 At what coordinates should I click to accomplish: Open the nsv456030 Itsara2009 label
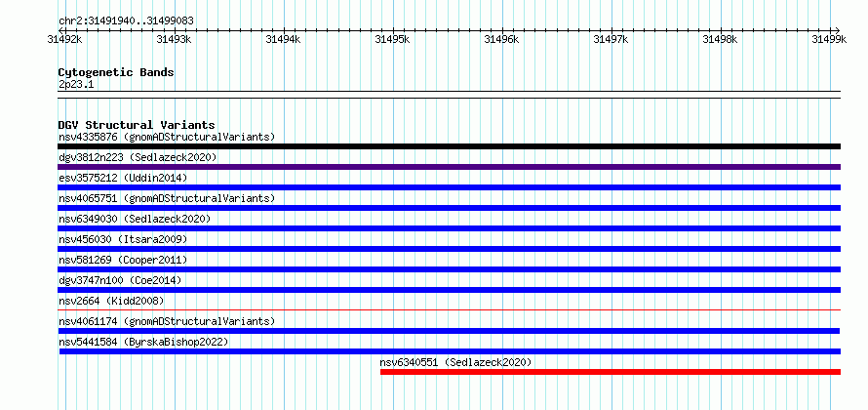[123, 239]
